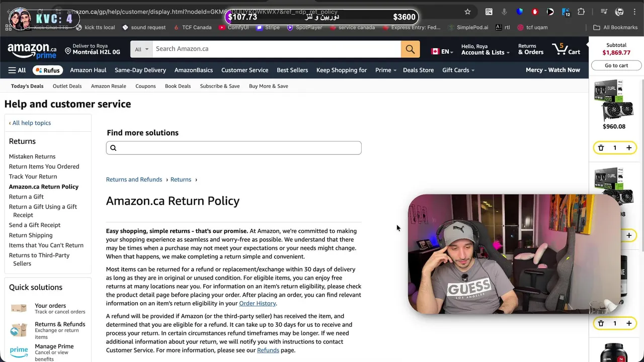The width and height of the screenshot is (644, 362).
Task: Open the Manage Prime logo icon
Action: tap(19, 352)
